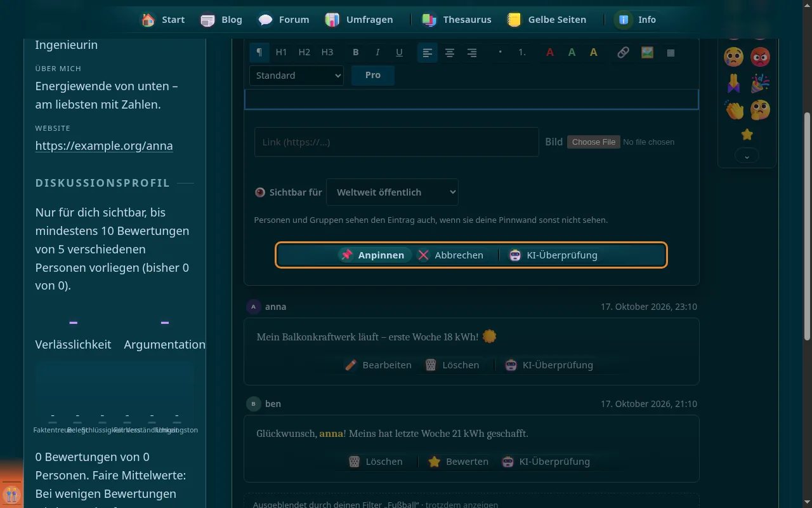
Task: Insert a link via the chain icon
Action: tap(623, 53)
